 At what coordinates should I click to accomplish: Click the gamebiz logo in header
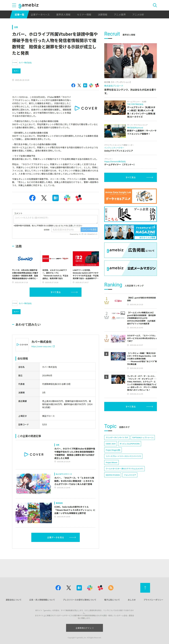28,5
